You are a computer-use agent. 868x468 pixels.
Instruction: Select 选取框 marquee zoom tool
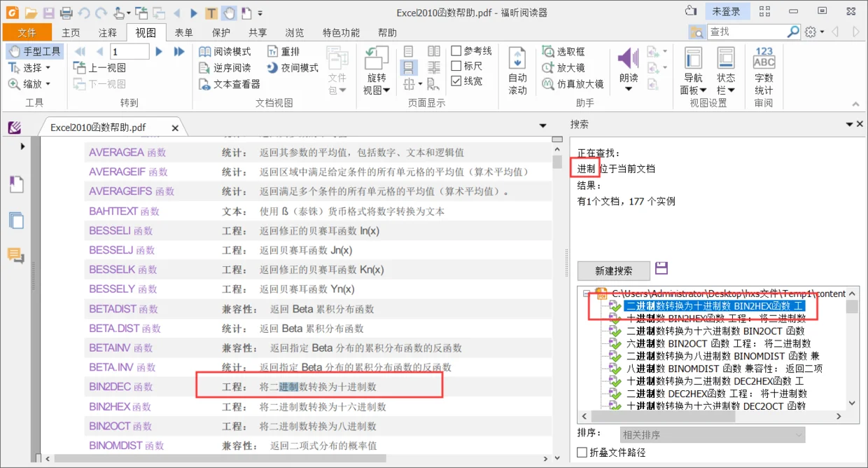click(x=563, y=52)
